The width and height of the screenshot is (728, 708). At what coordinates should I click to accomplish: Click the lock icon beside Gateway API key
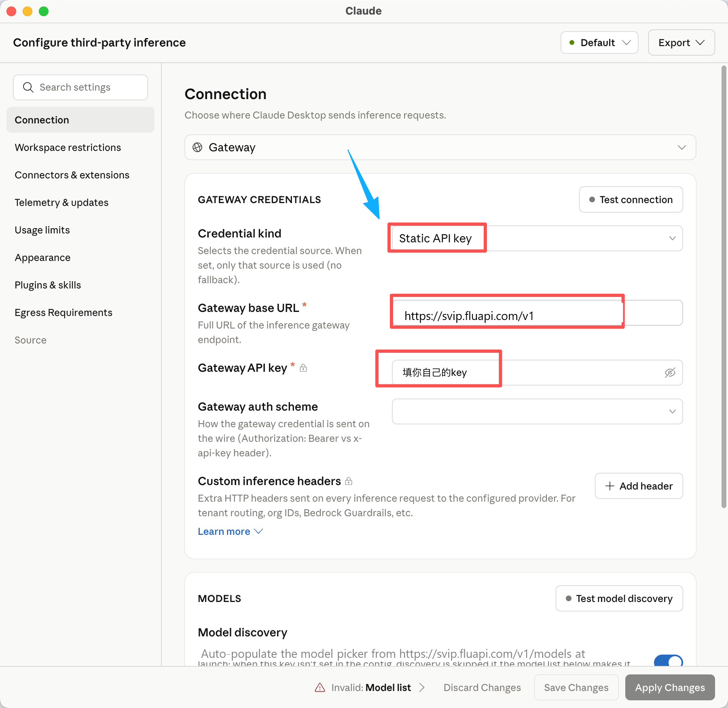303,368
